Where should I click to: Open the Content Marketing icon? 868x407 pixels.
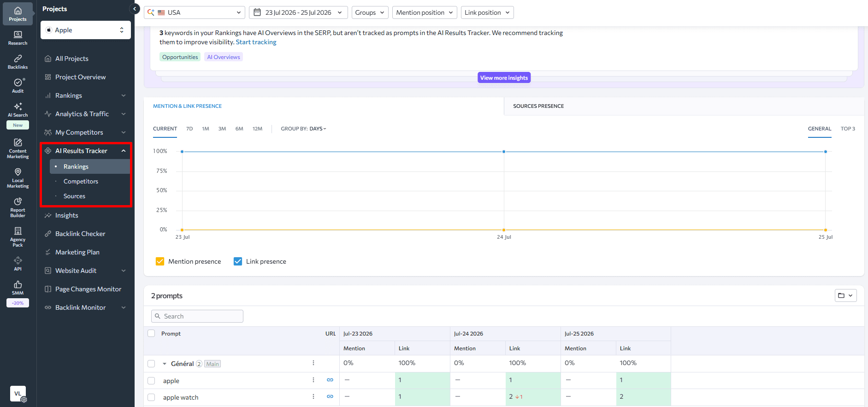pyautogui.click(x=18, y=148)
